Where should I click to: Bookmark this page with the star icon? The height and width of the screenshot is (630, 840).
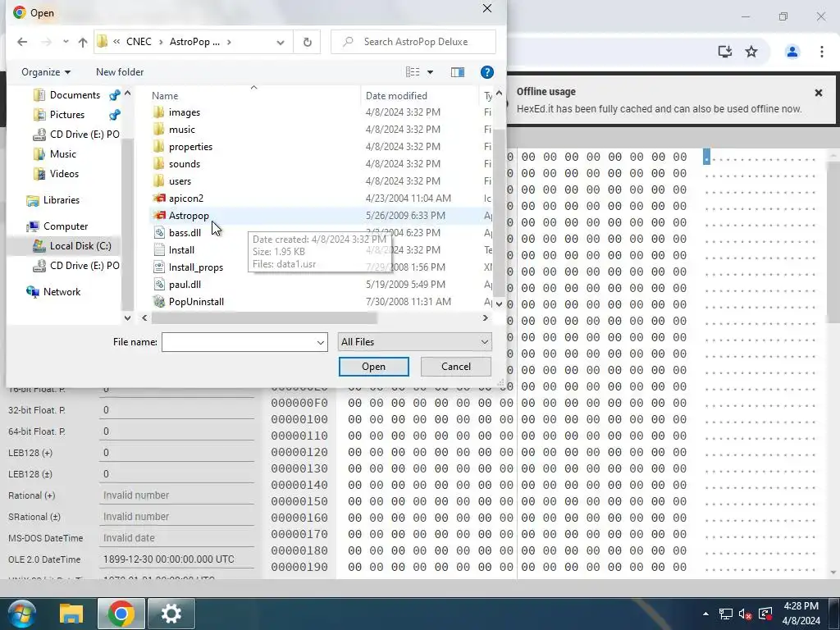751,52
